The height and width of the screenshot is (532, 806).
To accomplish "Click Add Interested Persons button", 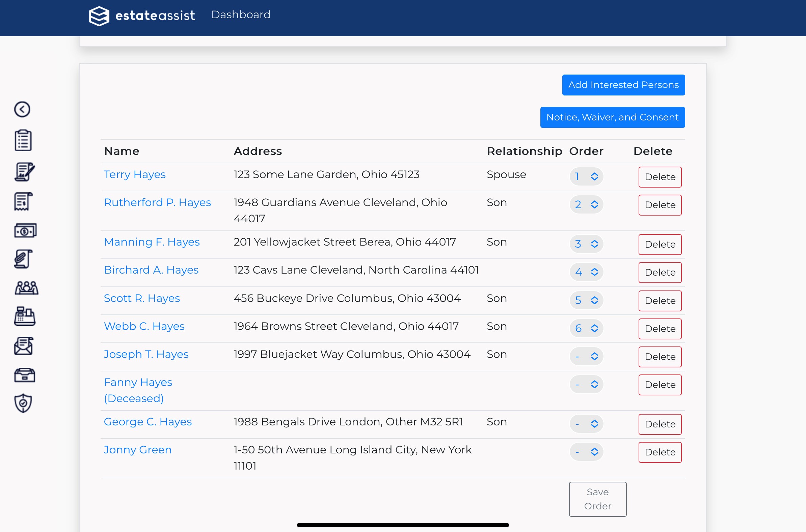I will tap(623, 85).
